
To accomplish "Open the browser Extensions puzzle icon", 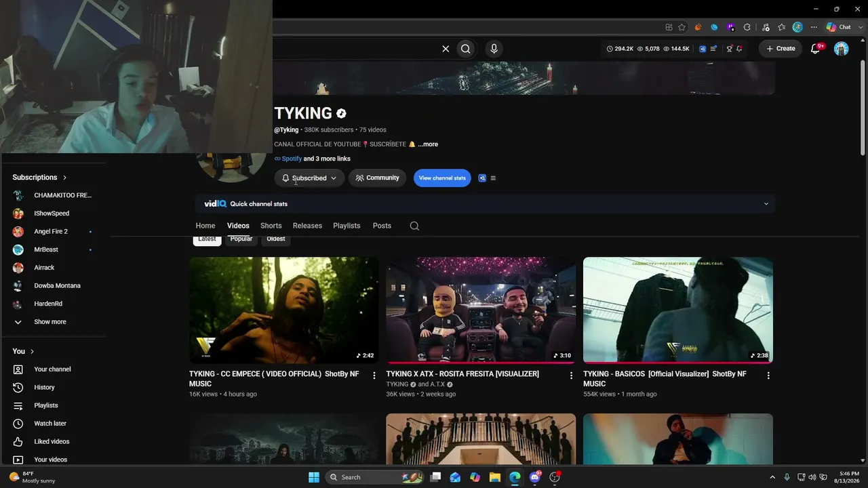I will point(747,27).
